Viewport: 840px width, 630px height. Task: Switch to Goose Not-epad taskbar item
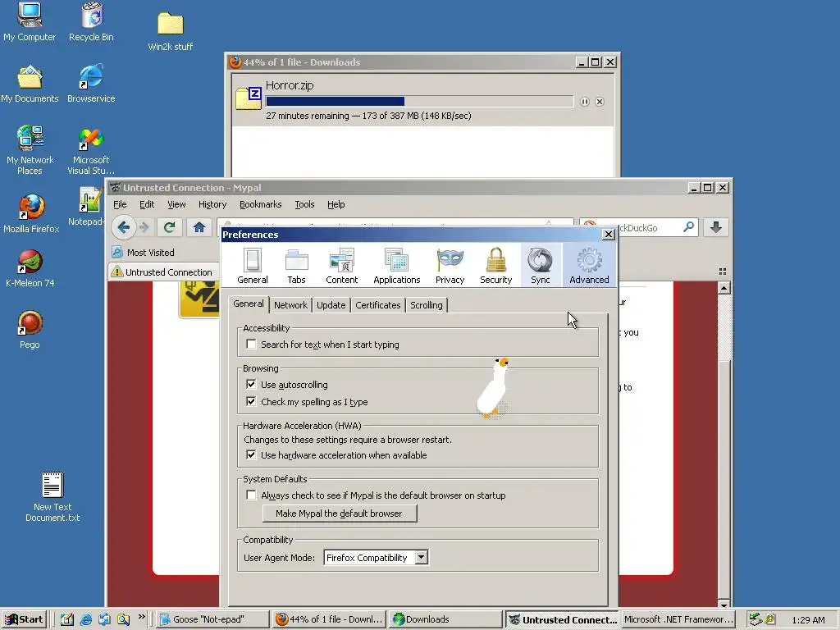pyautogui.click(x=213, y=619)
